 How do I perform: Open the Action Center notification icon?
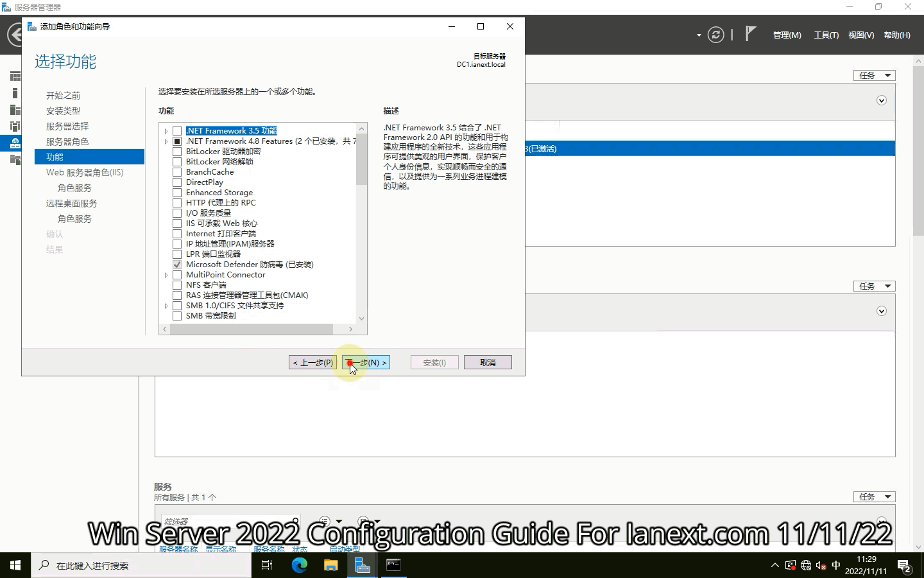point(905,566)
